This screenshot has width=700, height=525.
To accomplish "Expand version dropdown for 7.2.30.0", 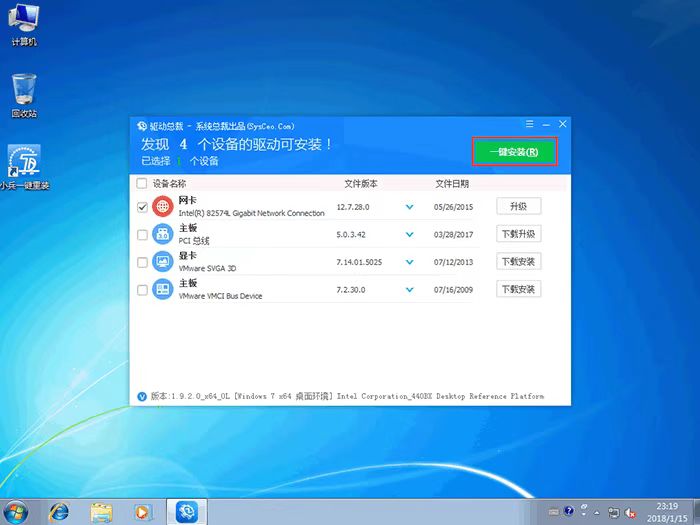I will tap(409, 290).
